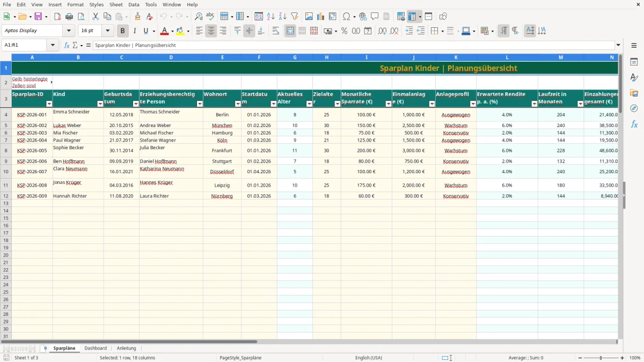Image resolution: width=644 pixels, height=362 pixels.
Task: Toggle Wrap Text
Action: 276,31
